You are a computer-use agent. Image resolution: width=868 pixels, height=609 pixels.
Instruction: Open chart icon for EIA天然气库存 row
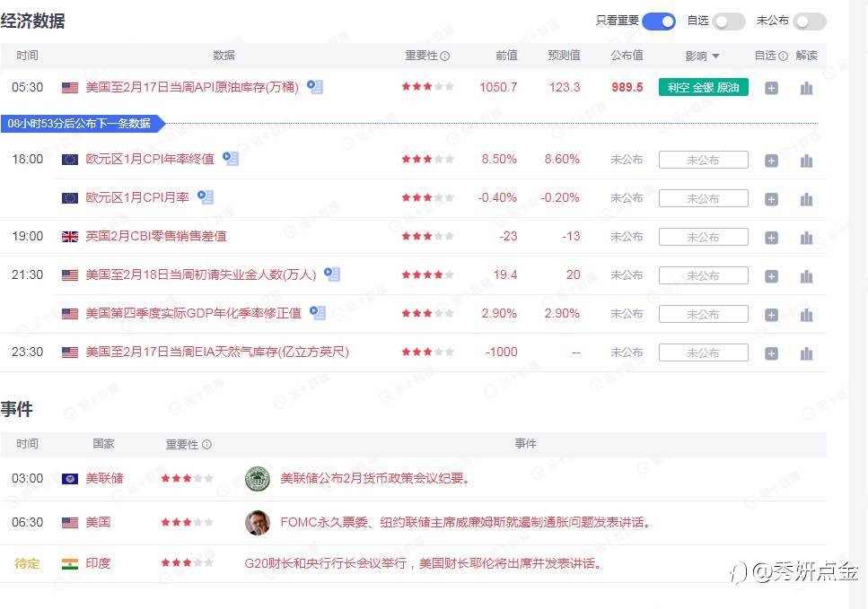[x=807, y=353]
